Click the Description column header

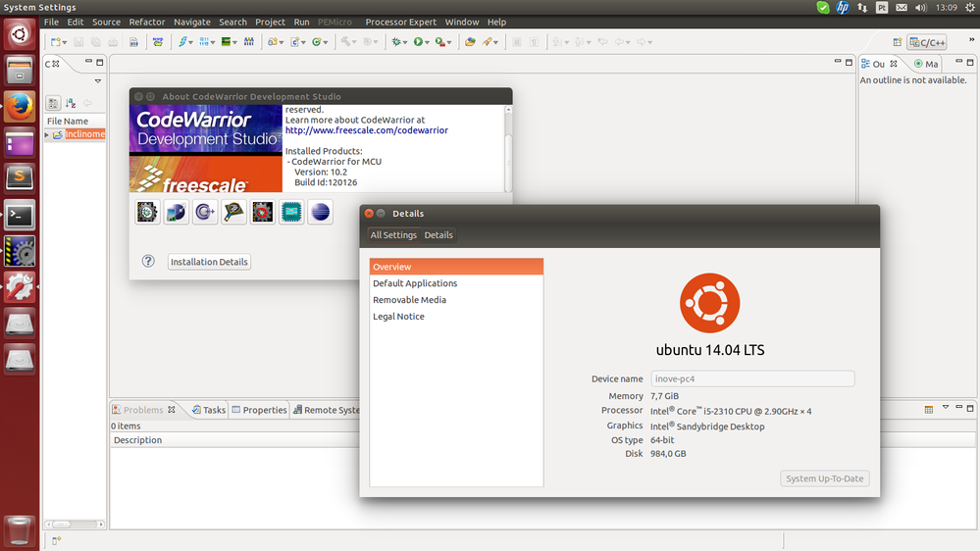(x=234, y=440)
